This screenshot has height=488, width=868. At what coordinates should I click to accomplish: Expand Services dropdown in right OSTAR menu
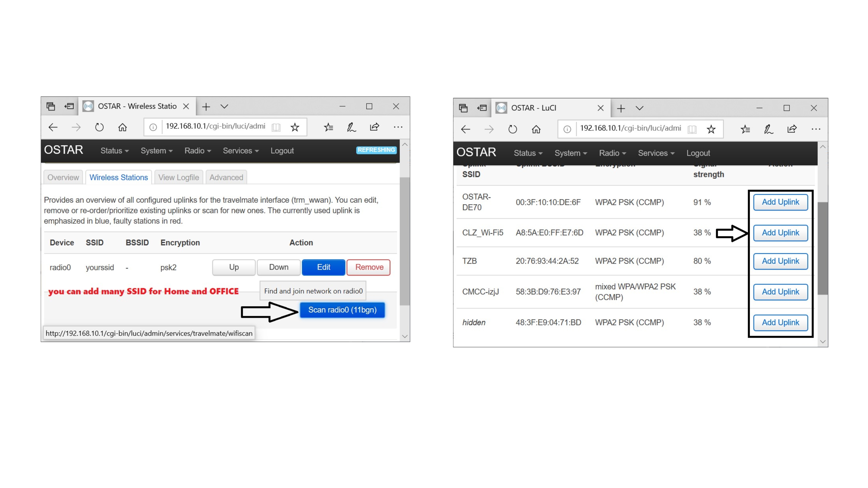click(x=656, y=153)
